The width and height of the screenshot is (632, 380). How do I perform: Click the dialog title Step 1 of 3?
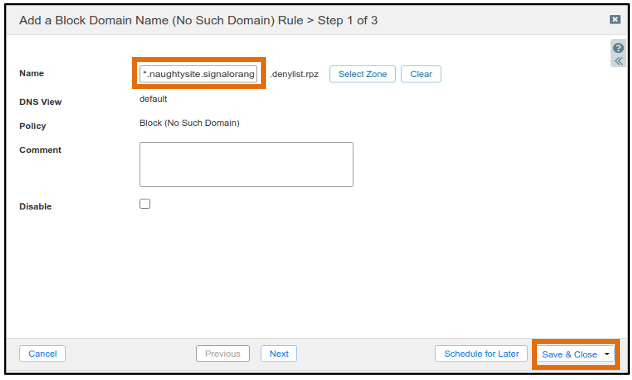pos(347,20)
